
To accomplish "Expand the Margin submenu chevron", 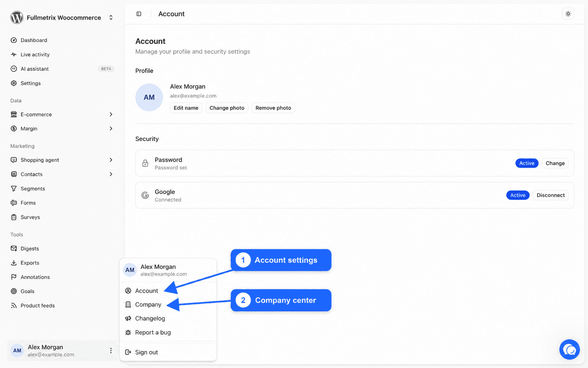I will tap(111, 128).
